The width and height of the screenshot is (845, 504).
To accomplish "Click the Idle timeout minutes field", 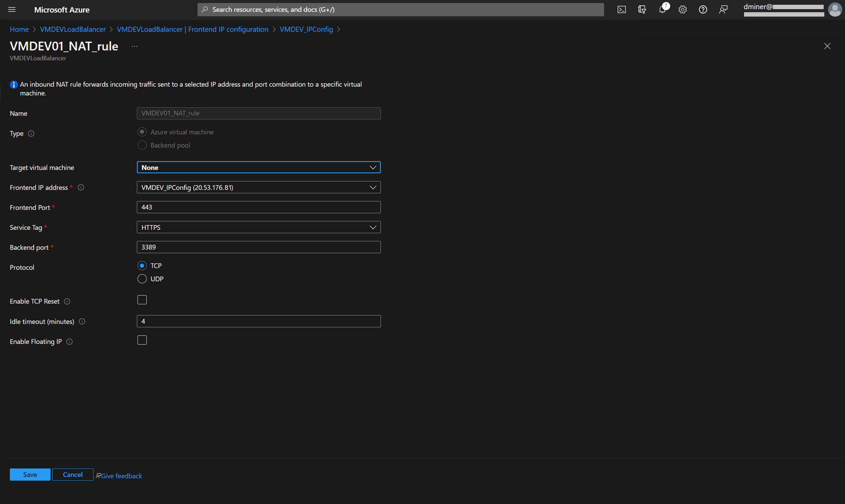I will click(259, 321).
